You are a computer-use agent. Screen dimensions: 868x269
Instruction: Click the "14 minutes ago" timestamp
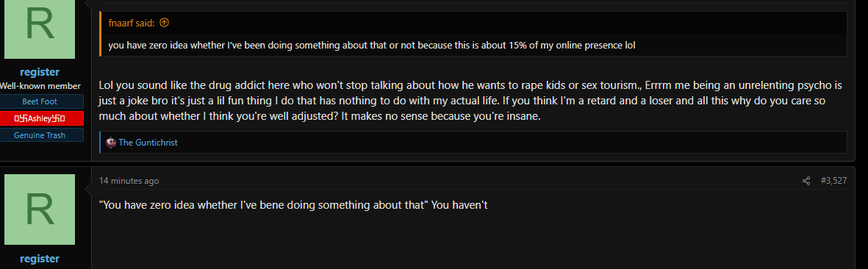(129, 181)
